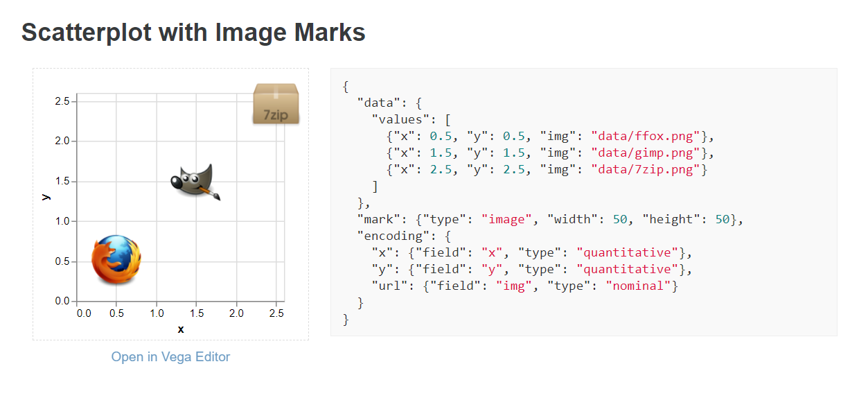Click the "url" encoding line
Viewport: 868px width, 407px height.
[524, 286]
